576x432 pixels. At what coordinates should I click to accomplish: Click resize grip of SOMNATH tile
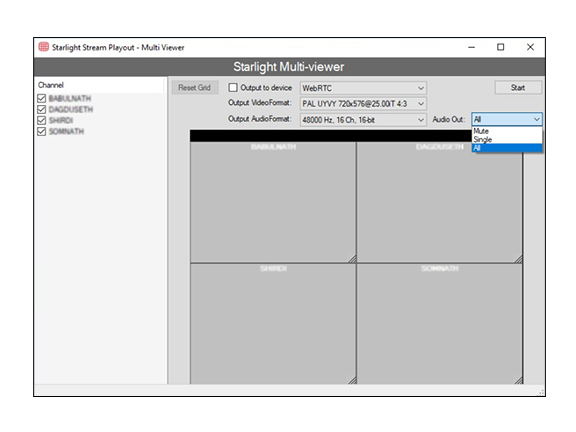[x=518, y=380]
